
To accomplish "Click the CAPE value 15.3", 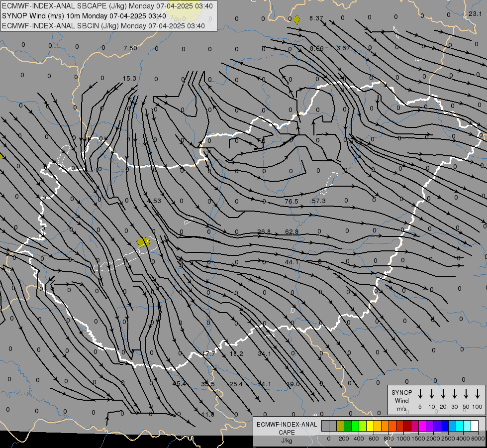I will click(129, 78).
